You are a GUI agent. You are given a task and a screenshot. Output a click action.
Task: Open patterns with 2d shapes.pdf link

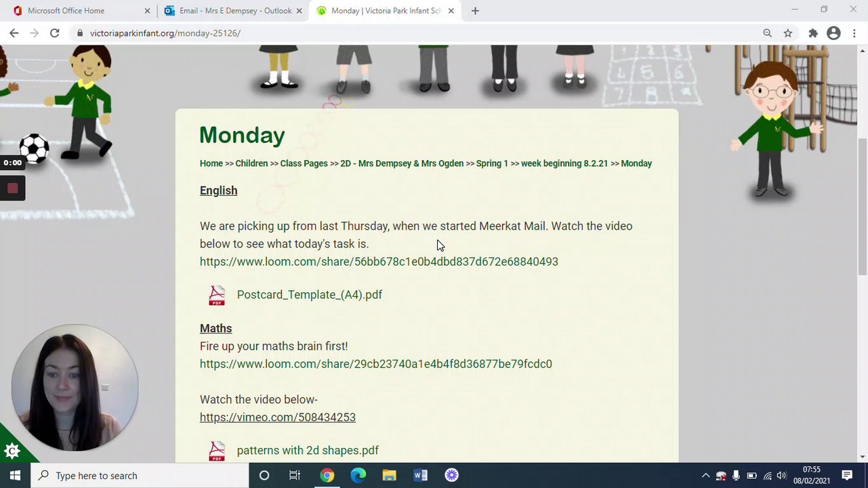pyautogui.click(x=308, y=451)
